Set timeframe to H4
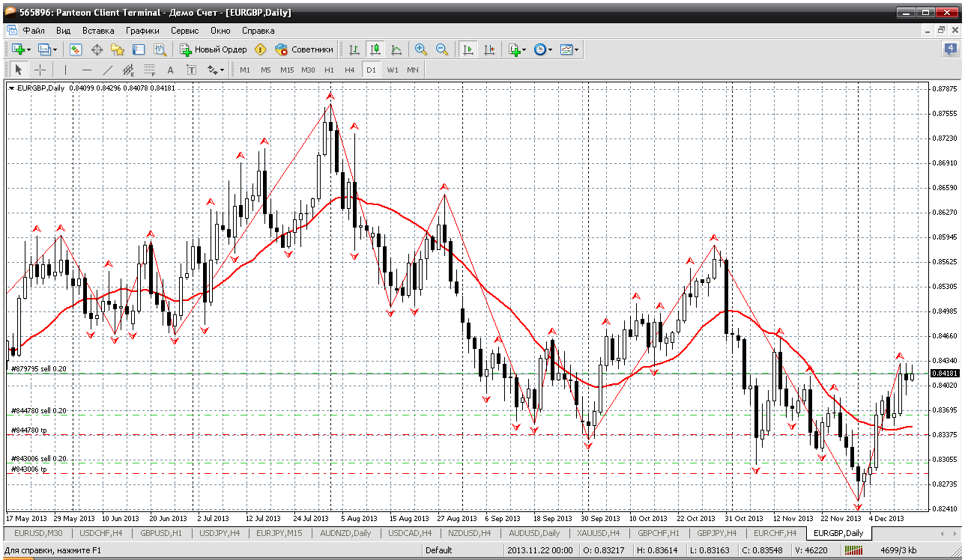 [349, 70]
